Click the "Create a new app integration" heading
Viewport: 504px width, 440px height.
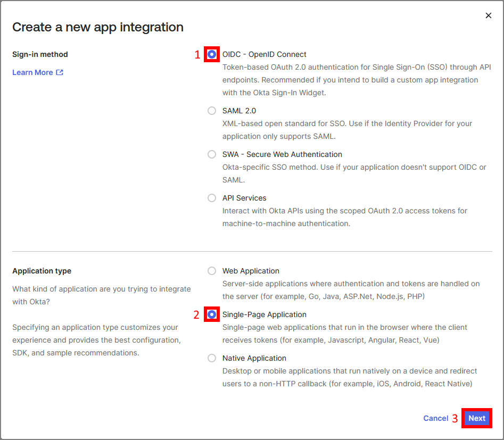[x=98, y=27]
